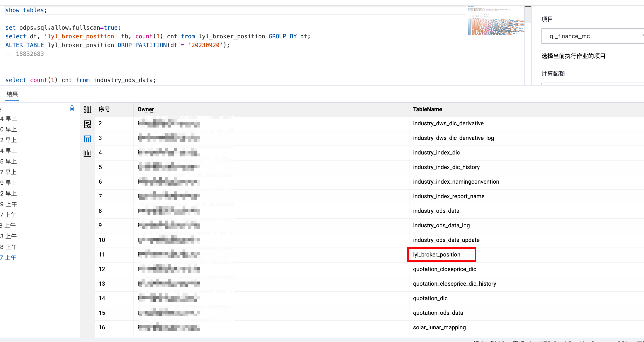Click row number 2 in 序号 column
The width and height of the screenshot is (644, 342).
tap(100, 123)
